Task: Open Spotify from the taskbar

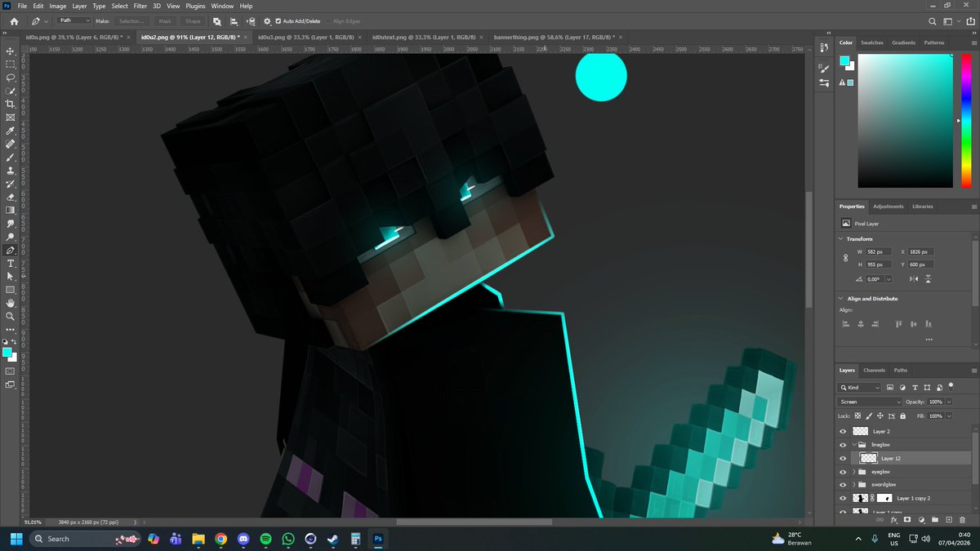Action: click(266, 539)
